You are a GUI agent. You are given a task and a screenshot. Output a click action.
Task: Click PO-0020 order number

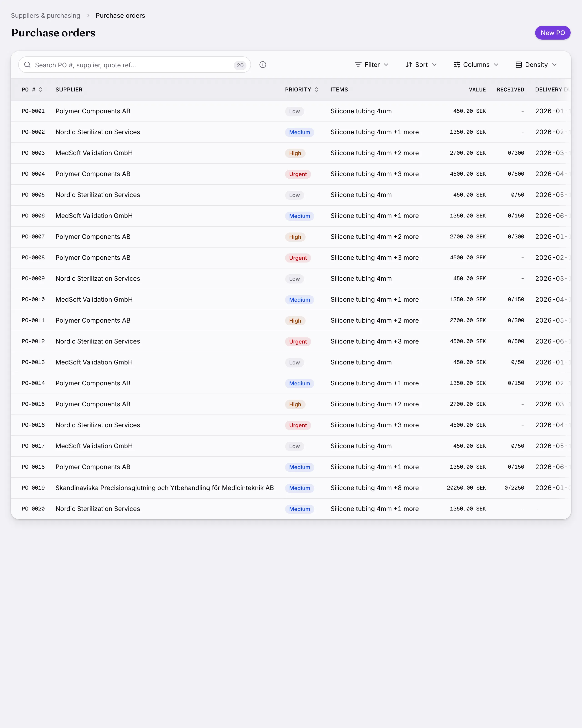click(33, 509)
